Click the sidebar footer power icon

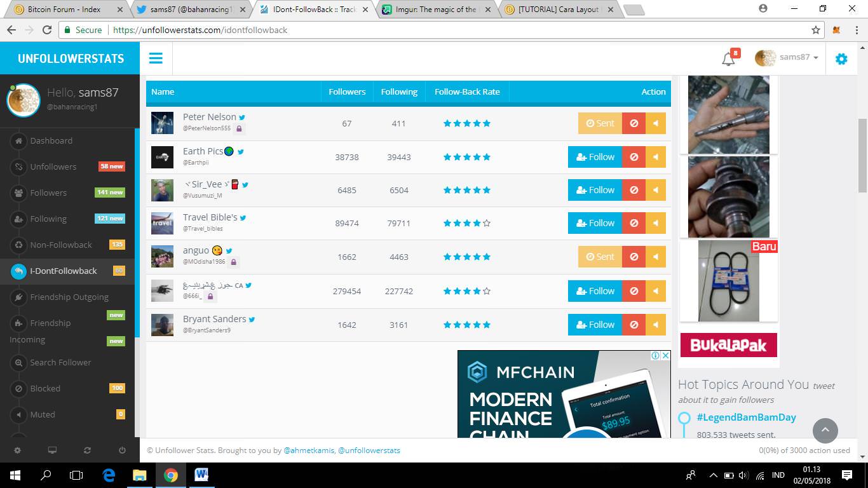pyautogui.click(x=122, y=450)
